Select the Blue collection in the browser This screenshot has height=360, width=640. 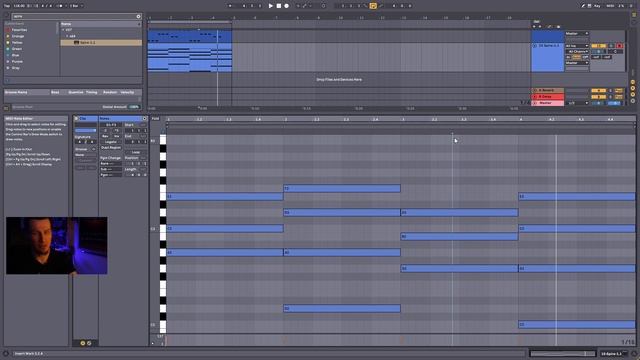16,55
